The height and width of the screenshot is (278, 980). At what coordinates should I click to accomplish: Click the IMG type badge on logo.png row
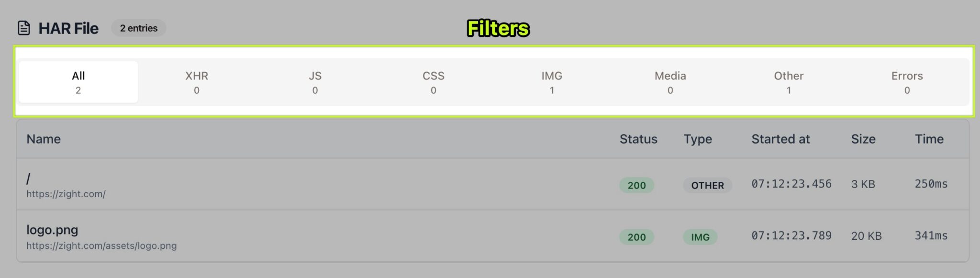click(700, 237)
